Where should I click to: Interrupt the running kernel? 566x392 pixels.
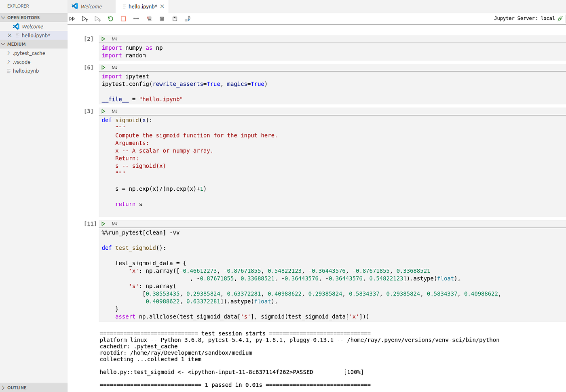123,19
